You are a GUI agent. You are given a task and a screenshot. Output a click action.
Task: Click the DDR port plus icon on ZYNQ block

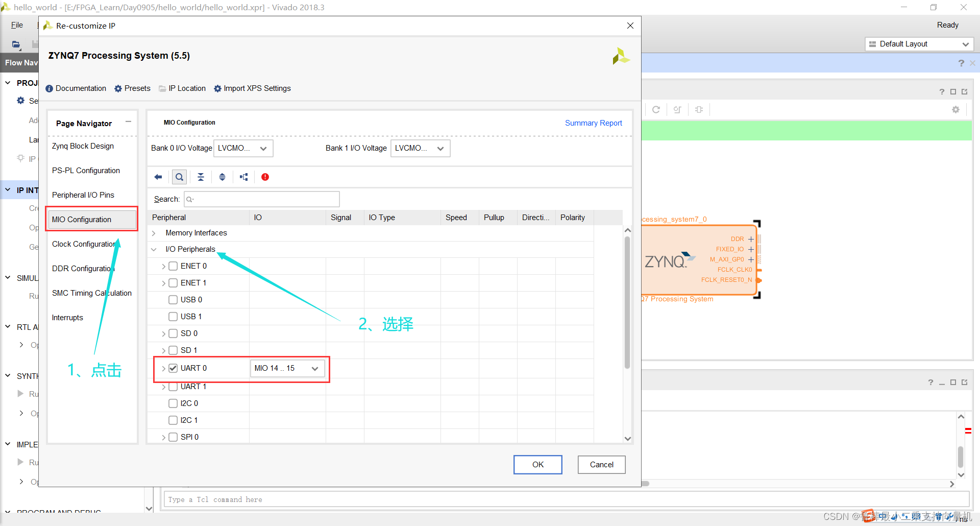pos(751,239)
